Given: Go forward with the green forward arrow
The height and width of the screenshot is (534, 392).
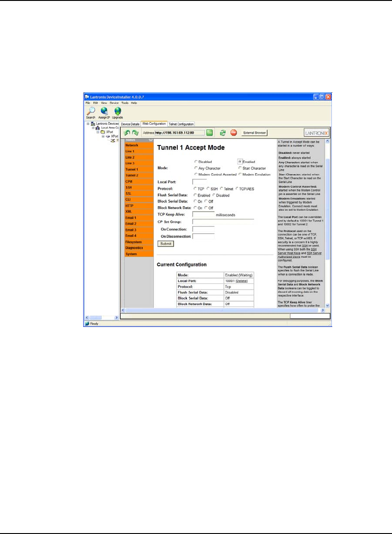Looking at the screenshot, I should (x=135, y=133).
